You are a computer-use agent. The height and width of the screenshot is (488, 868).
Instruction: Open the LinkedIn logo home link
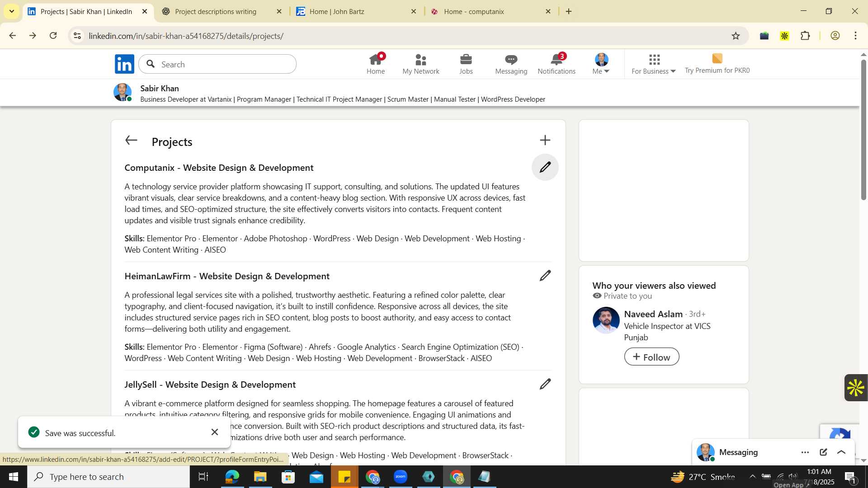[124, 64]
